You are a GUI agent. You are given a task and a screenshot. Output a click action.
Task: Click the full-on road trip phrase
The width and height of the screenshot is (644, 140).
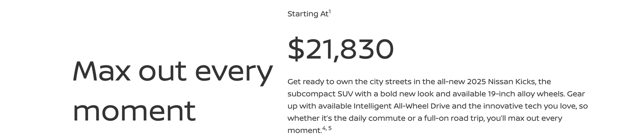(454, 119)
